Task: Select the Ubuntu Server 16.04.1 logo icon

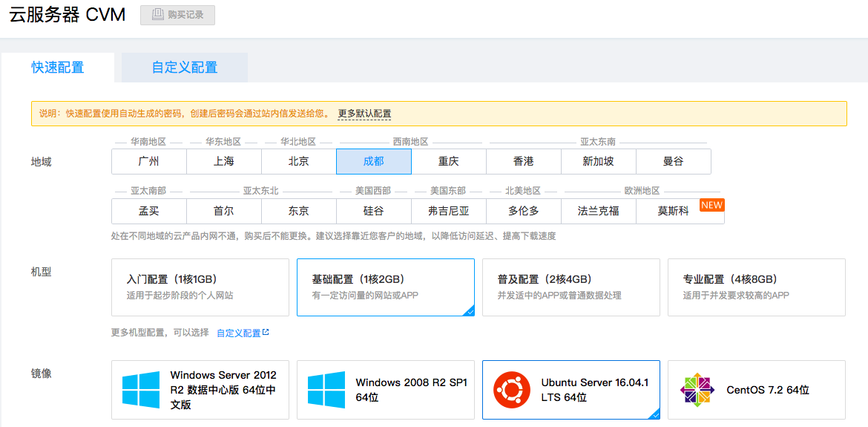Action: click(x=512, y=390)
